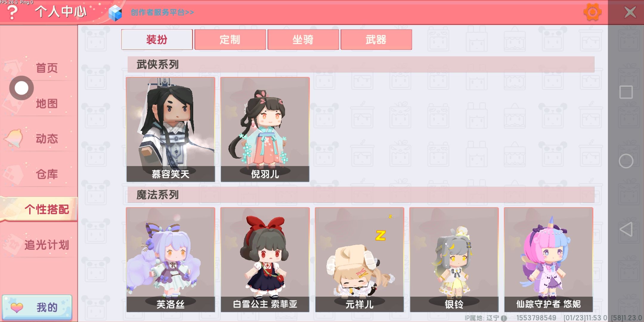The width and height of the screenshot is (644, 322).
Task: Pick the 仙踪守护者 悠妮 skin card
Action: 549,260
